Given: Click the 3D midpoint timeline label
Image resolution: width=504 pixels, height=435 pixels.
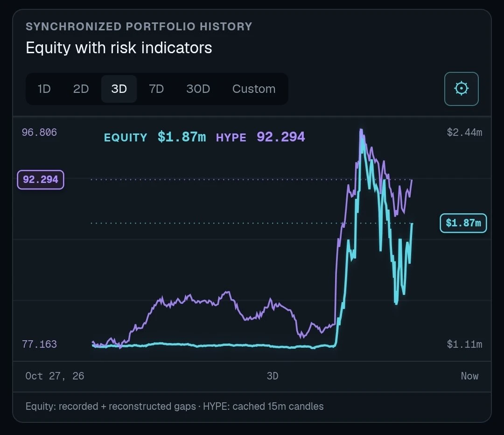Looking at the screenshot, I should [273, 376].
